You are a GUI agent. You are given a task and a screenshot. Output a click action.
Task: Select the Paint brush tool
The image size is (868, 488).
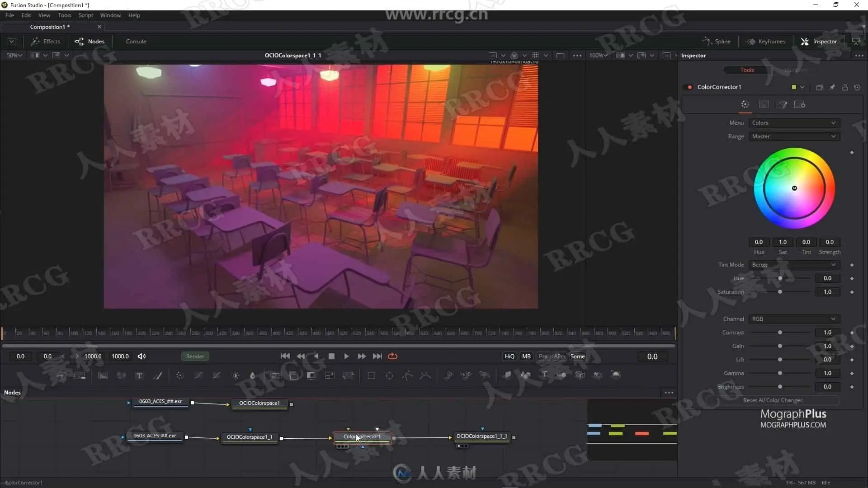click(158, 375)
